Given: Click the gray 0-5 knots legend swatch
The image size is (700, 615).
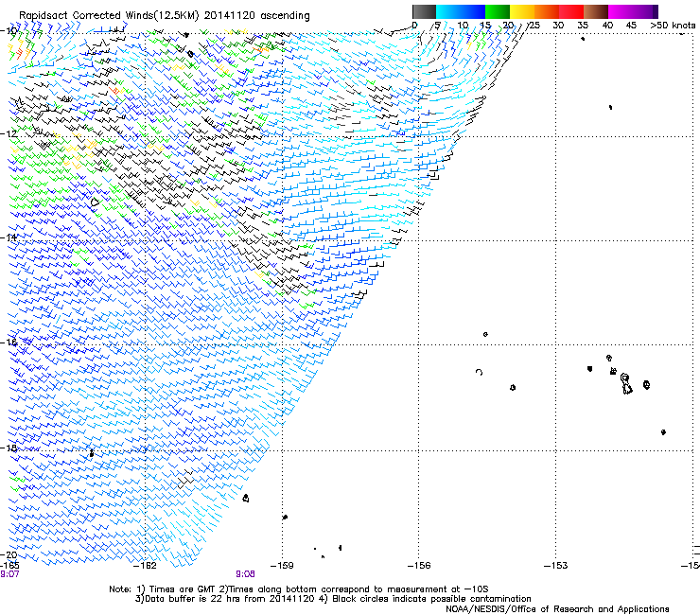Looking at the screenshot, I should (x=424, y=11).
